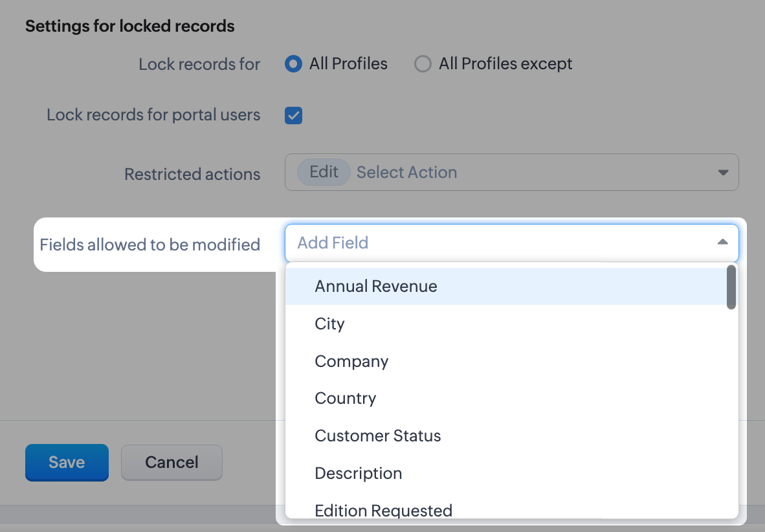Select Annual Revenue from the field list
Viewport: 765px width, 532px height.
coord(375,286)
